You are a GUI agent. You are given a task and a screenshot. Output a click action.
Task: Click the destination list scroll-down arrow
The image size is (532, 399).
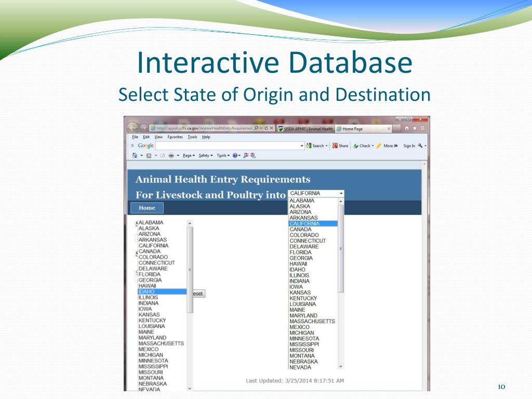341,367
